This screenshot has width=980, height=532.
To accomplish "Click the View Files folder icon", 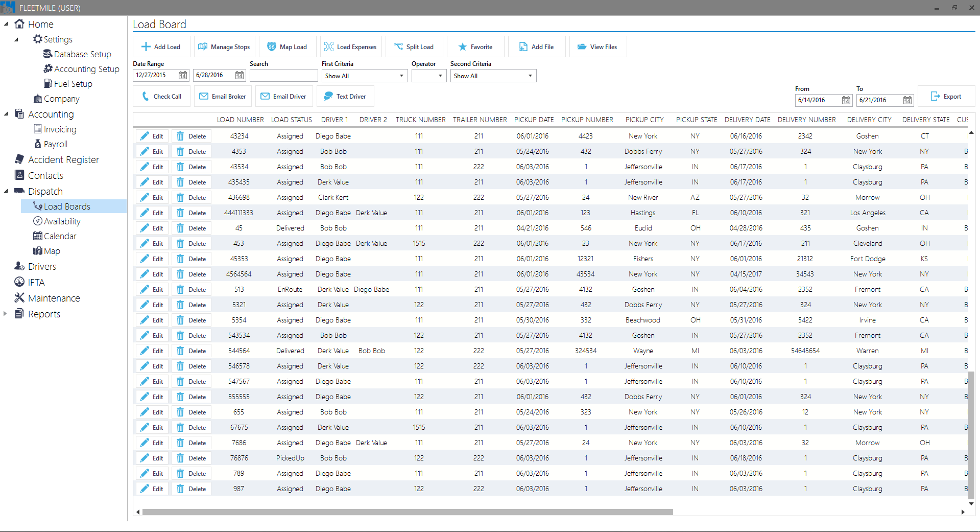I will click(x=582, y=47).
